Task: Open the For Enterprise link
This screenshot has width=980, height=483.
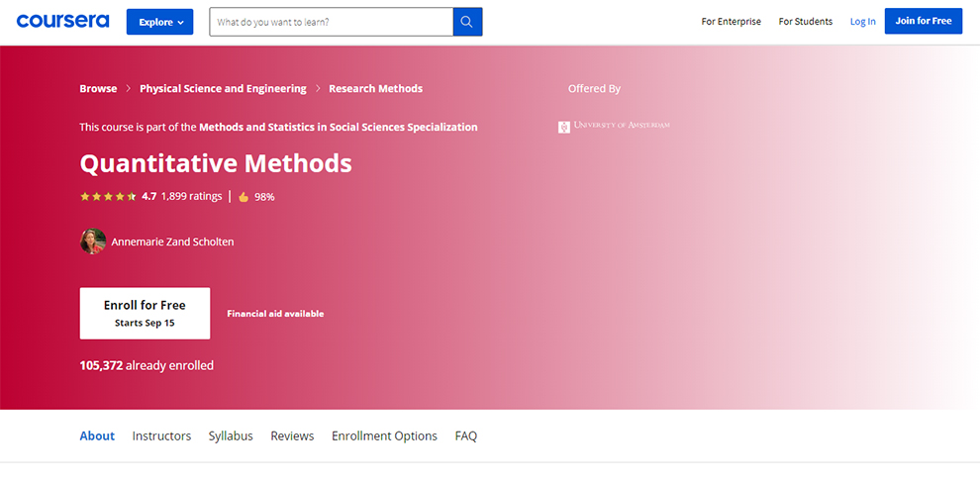Action: [731, 21]
